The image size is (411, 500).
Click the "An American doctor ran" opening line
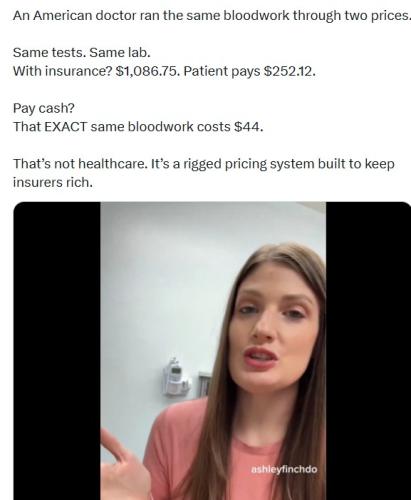click(x=75, y=15)
